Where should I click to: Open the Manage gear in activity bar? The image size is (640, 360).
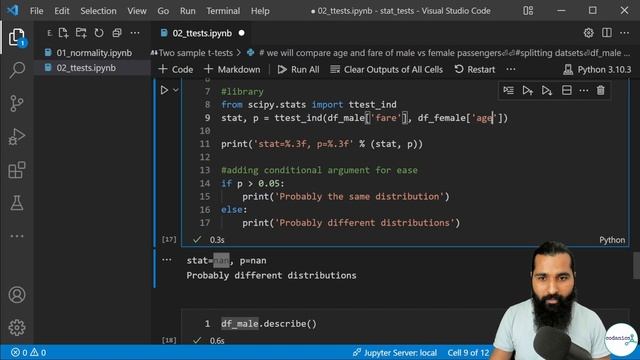(17, 327)
